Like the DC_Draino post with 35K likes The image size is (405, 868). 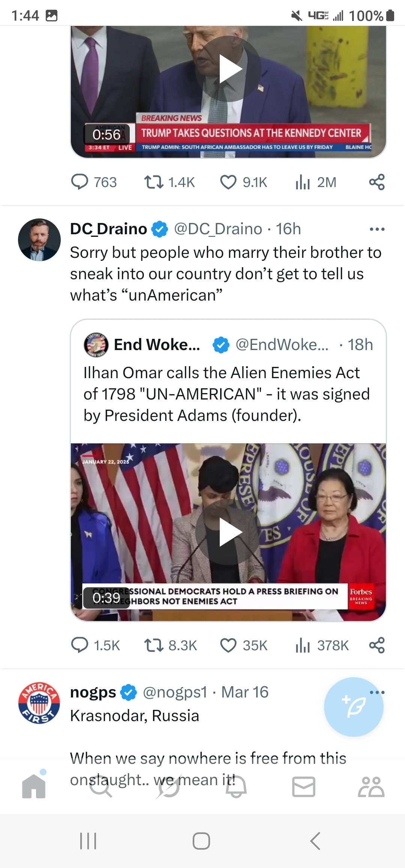pos(228,645)
